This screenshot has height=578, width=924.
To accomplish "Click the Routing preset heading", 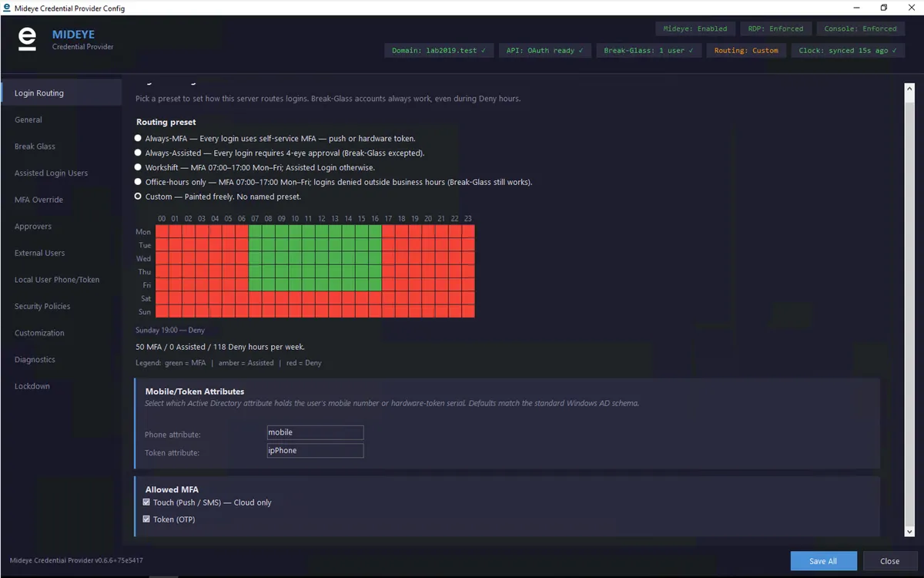I will (x=166, y=122).
